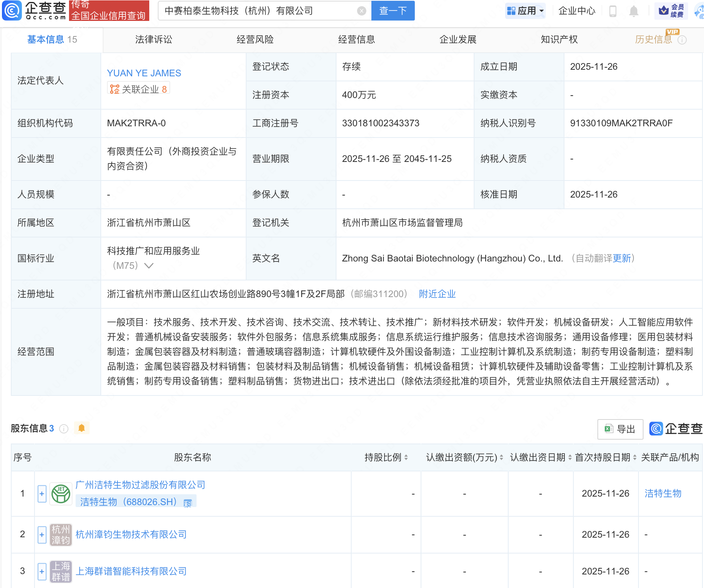Click the 查一下 search button
704x588 pixels.
click(x=392, y=11)
